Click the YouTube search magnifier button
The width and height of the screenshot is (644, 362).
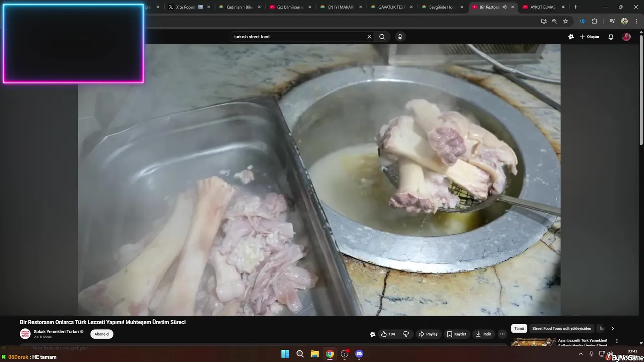[382, 37]
